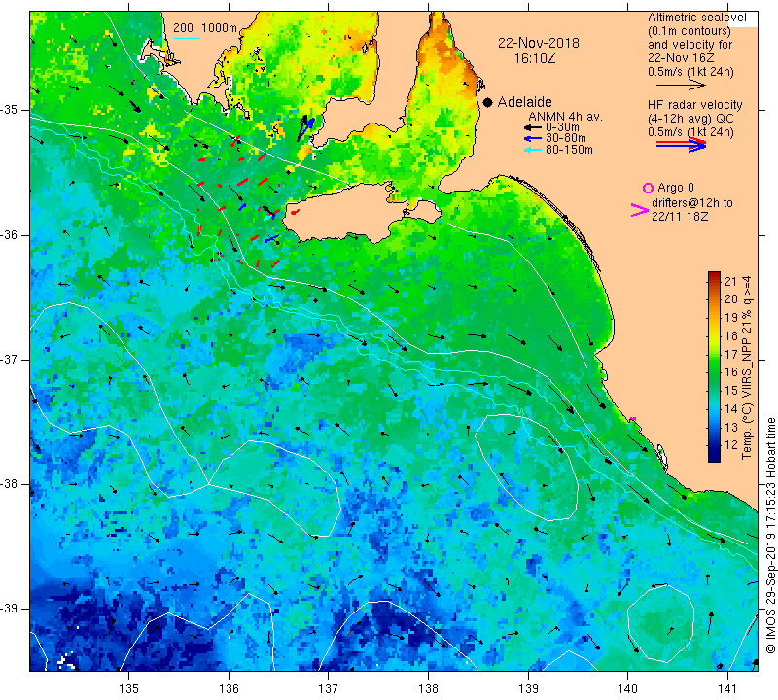Click the cyan isobath legend line sample

click(187, 38)
